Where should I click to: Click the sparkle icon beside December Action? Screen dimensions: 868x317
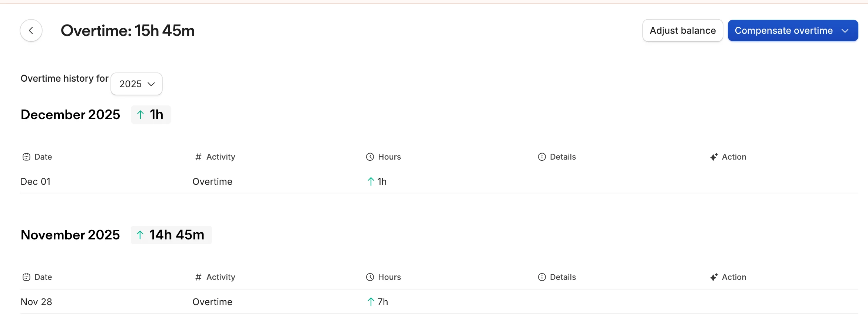click(x=714, y=157)
